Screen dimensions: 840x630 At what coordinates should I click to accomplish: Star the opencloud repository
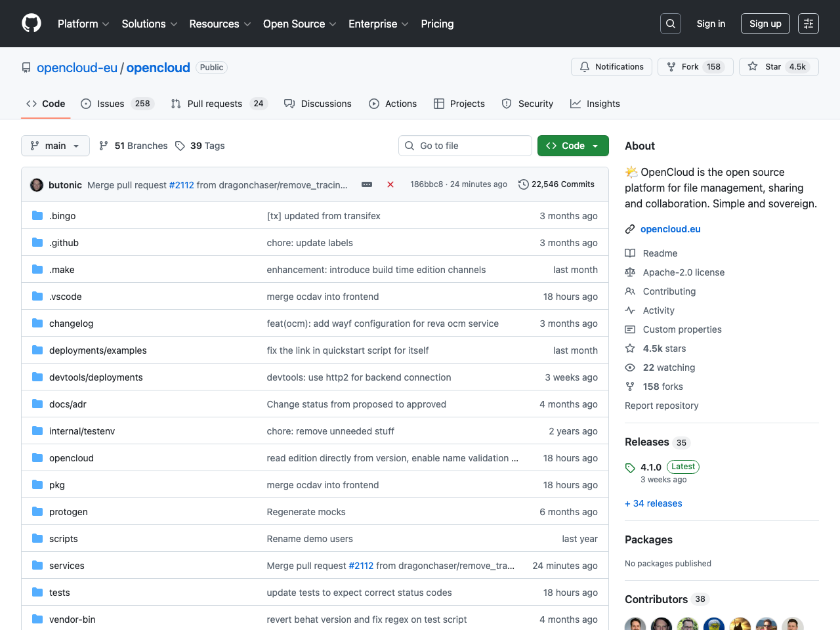point(778,66)
